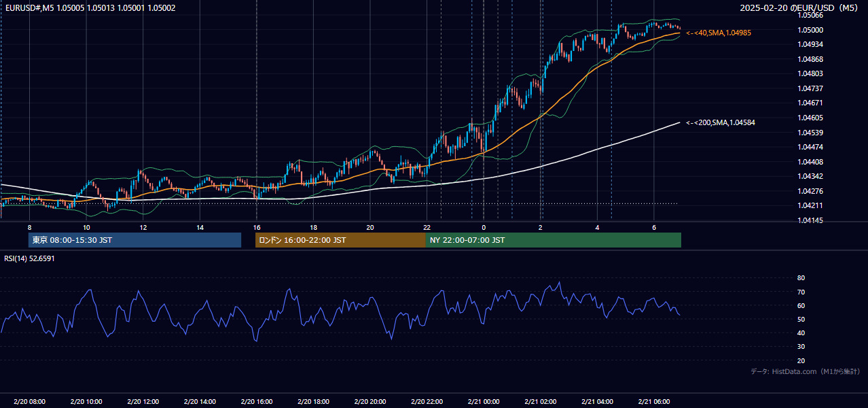Click the 2/20 12:00 time label
The width and height of the screenshot is (868, 408).
(143, 401)
